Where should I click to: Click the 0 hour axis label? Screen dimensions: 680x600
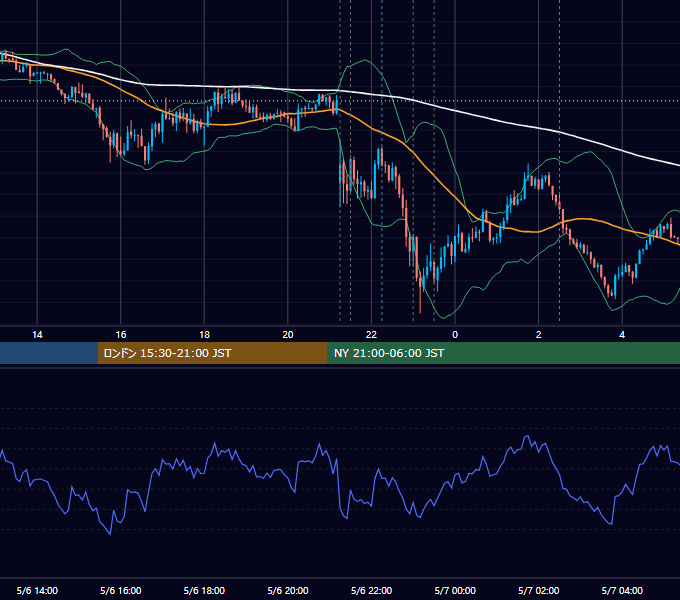pyautogui.click(x=455, y=335)
